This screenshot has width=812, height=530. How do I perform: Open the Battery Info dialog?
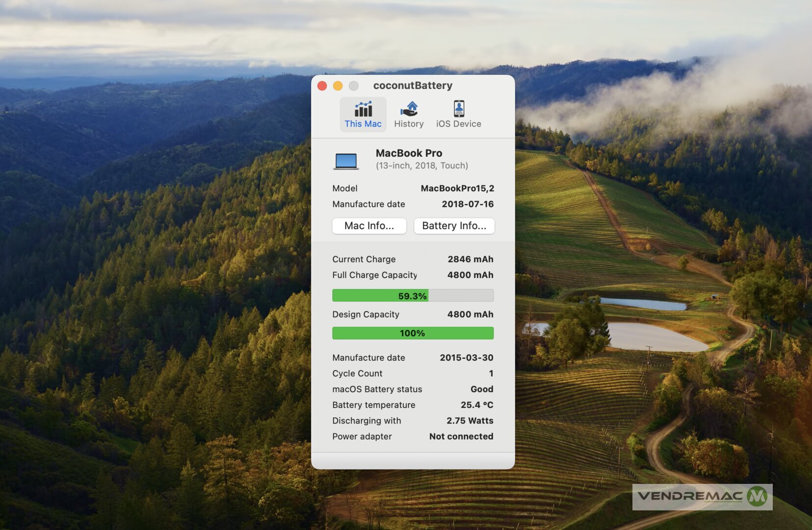454,226
